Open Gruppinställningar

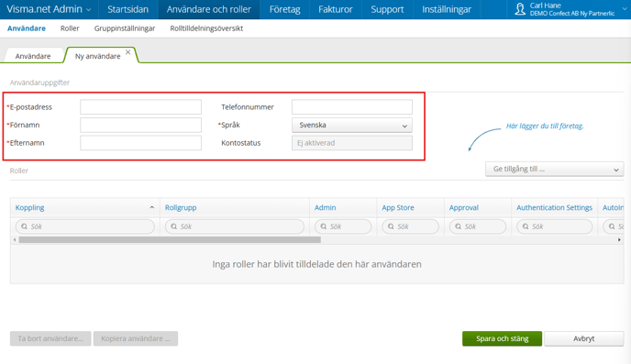[125, 28]
